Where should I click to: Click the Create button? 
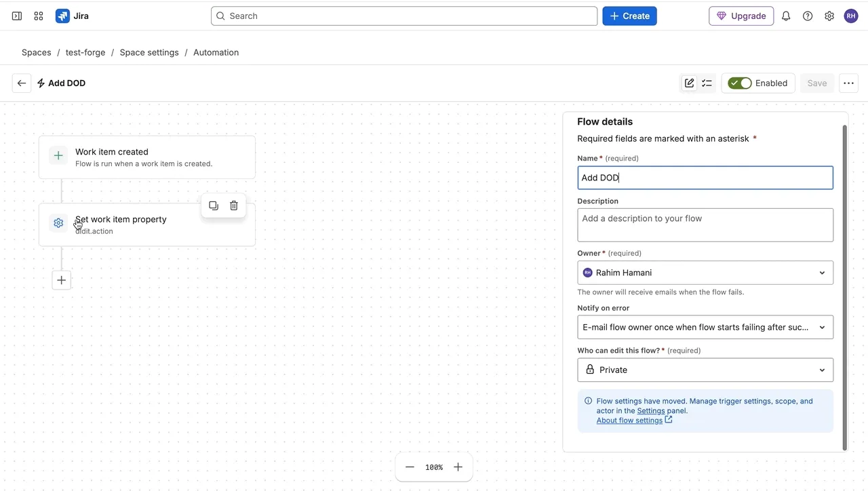629,16
